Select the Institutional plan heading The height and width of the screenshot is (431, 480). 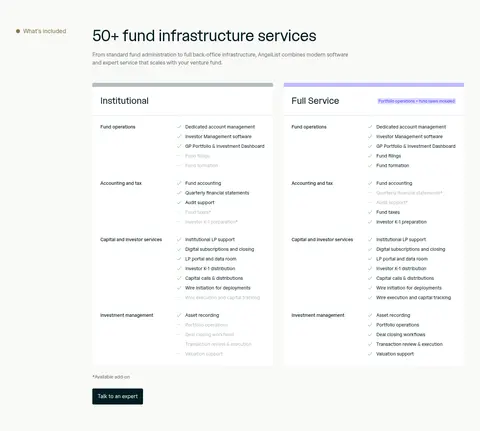click(124, 101)
